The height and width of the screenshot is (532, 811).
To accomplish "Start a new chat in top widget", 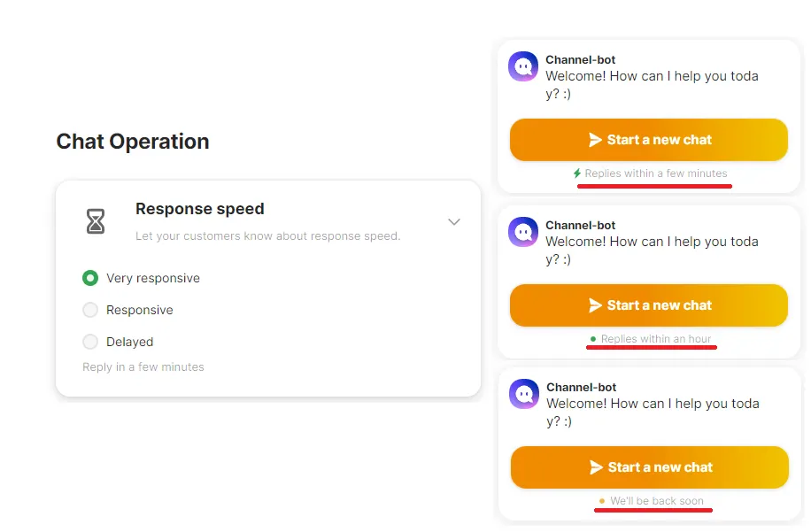I will click(x=649, y=140).
